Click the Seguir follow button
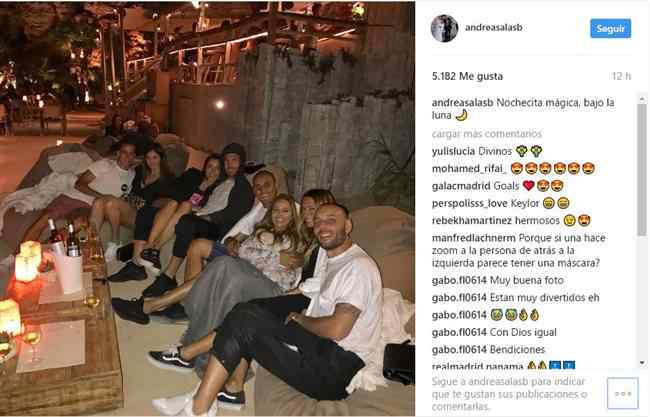 coord(610,28)
